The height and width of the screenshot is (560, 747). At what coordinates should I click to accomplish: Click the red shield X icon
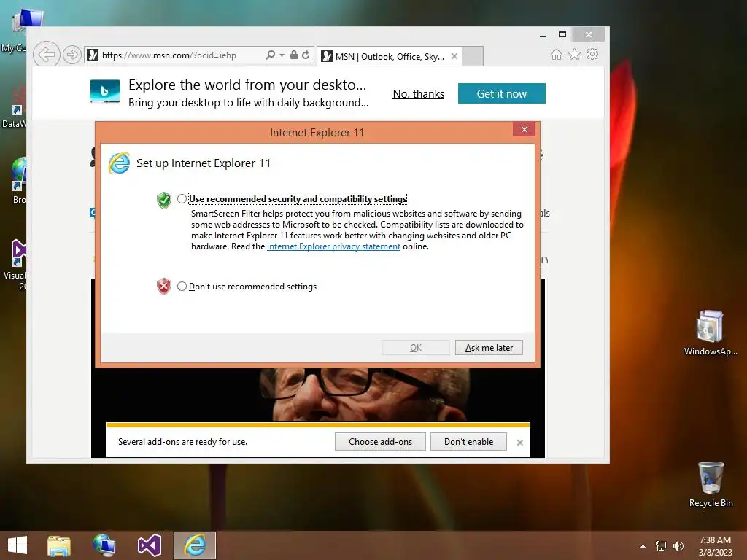[x=164, y=286]
